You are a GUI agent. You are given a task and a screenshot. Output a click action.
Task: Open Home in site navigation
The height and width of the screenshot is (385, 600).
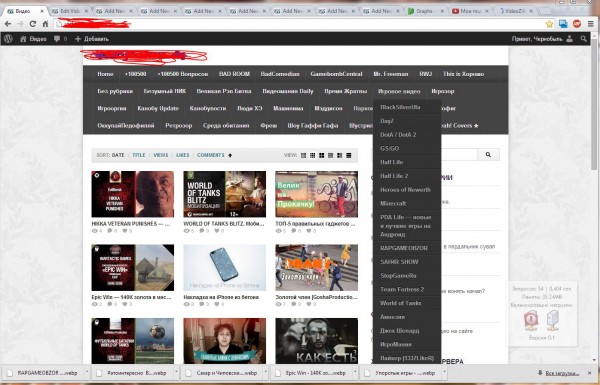coord(105,74)
